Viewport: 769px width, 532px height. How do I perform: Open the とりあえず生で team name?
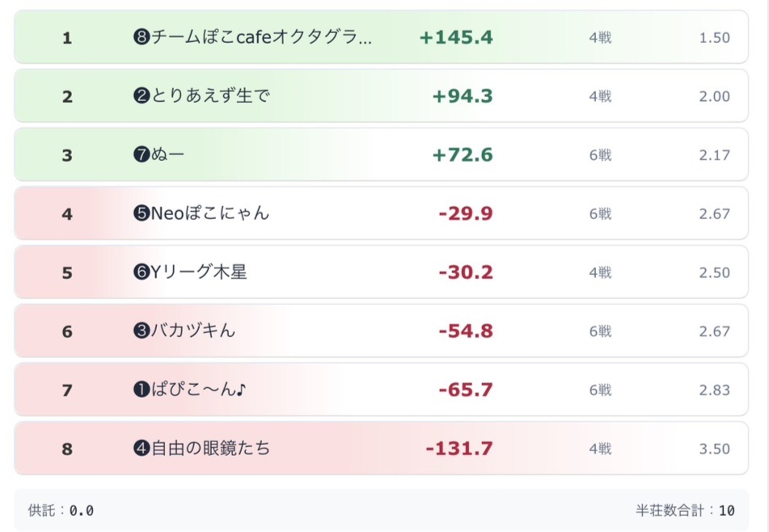(210, 96)
